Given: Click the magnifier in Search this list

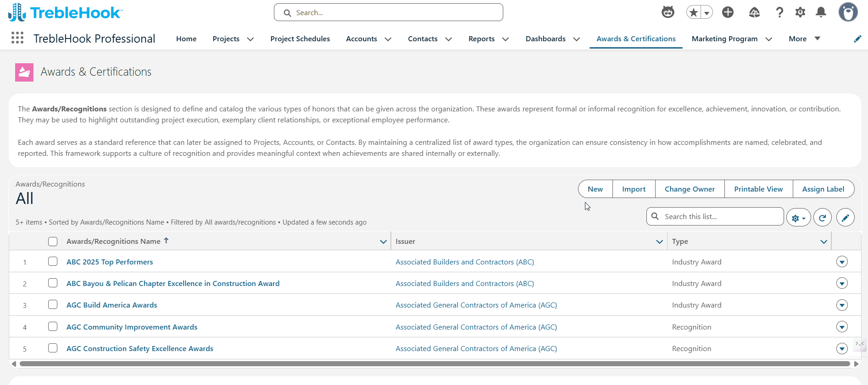Looking at the screenshot, I should [655, 216].
